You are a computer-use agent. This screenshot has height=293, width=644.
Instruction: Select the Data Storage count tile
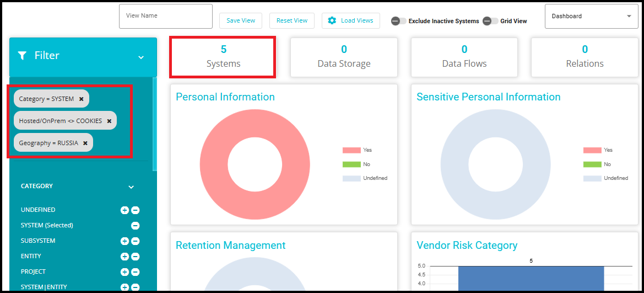(344, 57)
